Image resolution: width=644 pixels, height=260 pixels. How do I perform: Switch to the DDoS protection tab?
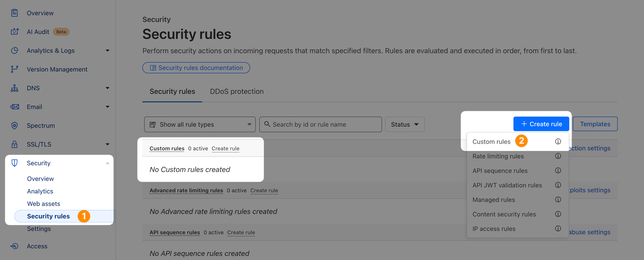pyautogui.click(x=237, y=91)
